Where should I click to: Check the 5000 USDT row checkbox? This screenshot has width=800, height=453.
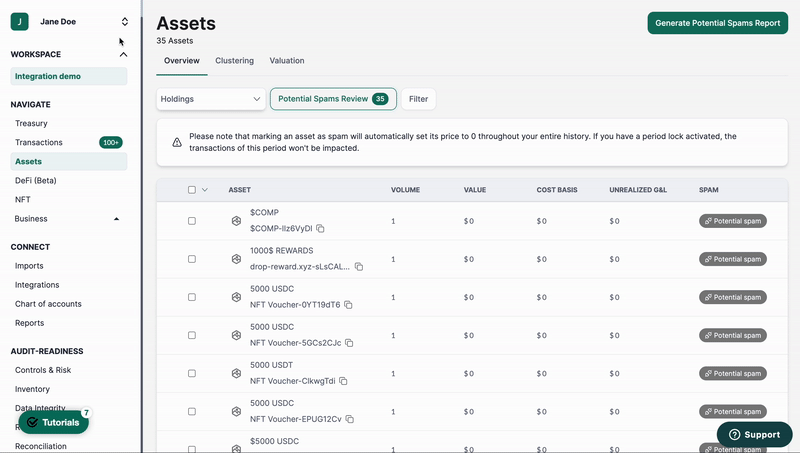(192, 373)
